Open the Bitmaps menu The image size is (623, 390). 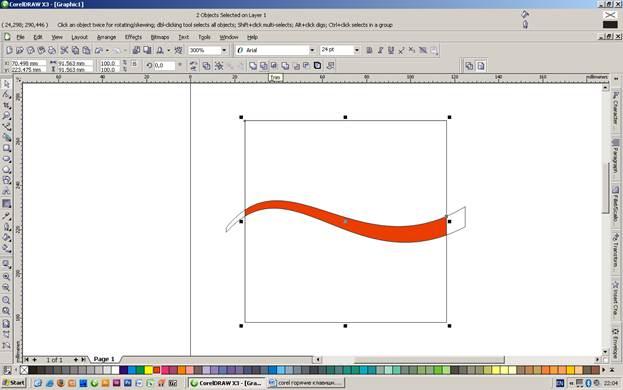[x=160, y=37]
